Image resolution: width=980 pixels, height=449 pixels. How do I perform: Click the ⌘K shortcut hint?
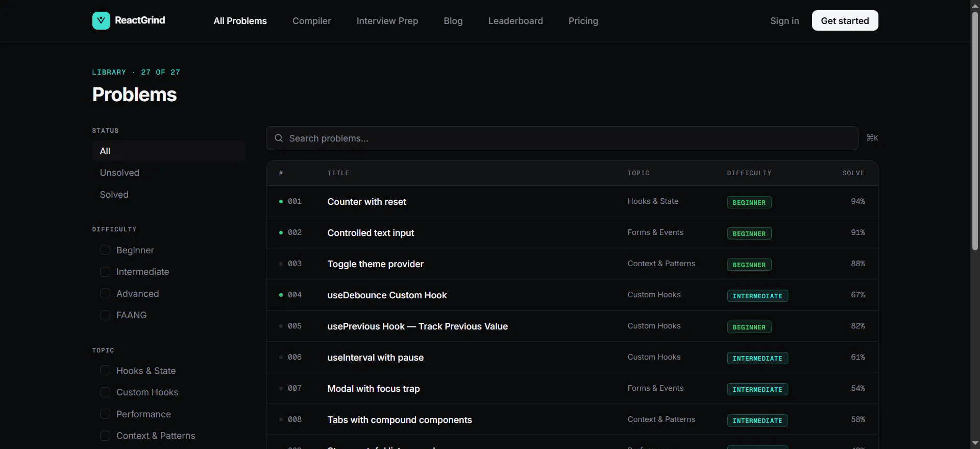872,138
